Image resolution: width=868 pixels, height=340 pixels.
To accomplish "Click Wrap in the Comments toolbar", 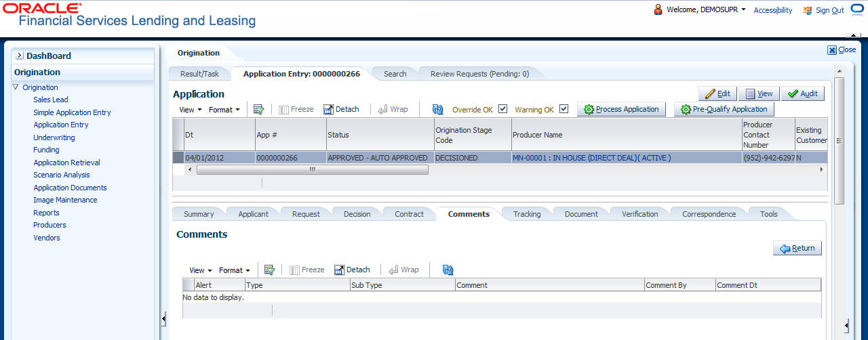I will click(403, 270).
